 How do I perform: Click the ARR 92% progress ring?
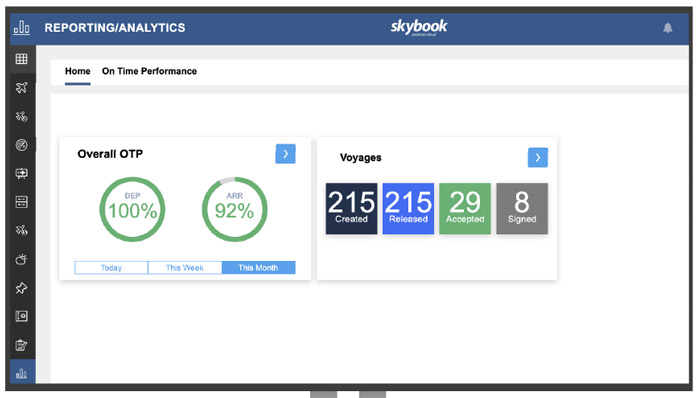(x=235, y=209)
